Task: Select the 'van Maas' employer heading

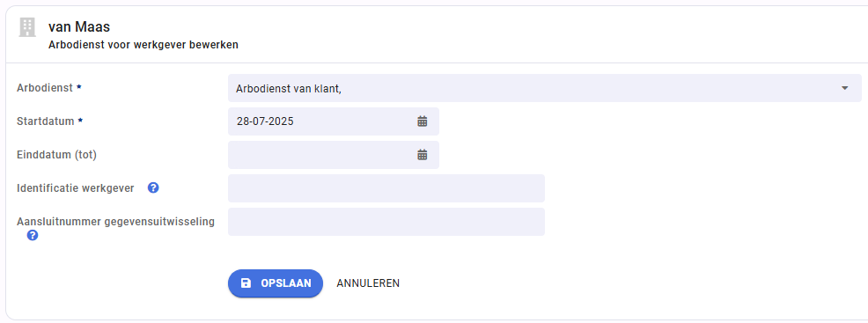Action: [79, 26]
